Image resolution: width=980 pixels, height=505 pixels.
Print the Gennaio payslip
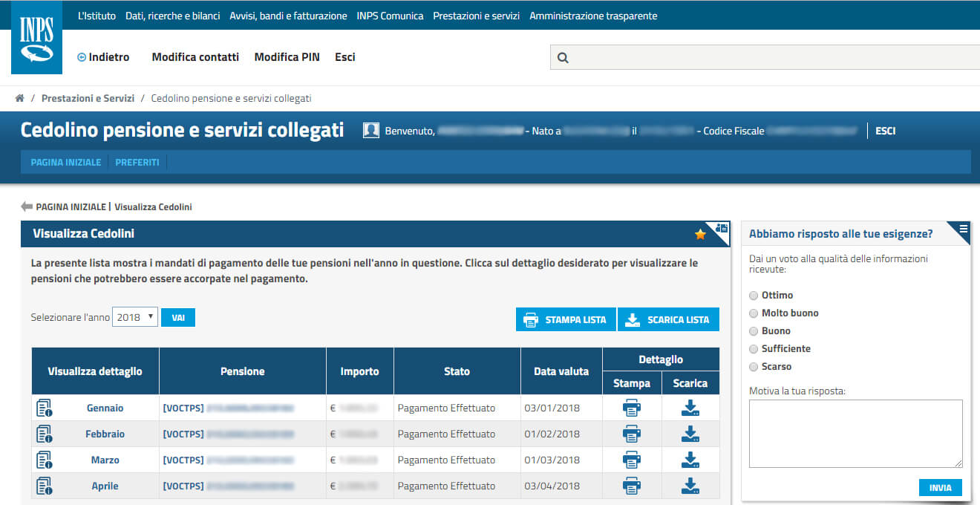tap(631, 408)
